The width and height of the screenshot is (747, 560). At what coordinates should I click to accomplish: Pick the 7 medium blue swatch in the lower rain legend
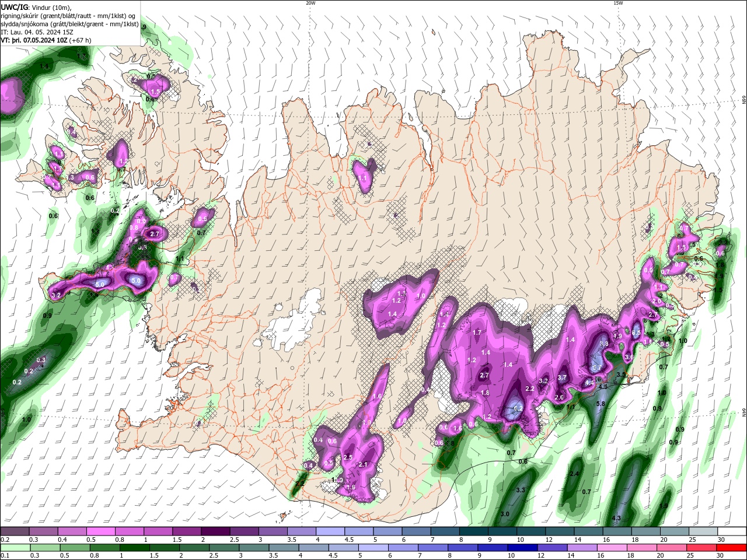pyautogui.click(x=433, y=548)
